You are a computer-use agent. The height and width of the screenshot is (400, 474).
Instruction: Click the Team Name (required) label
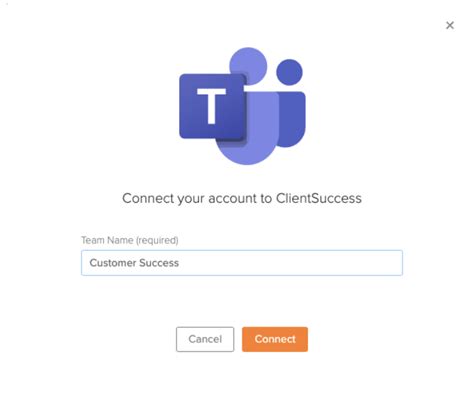(x=130, y=240)
